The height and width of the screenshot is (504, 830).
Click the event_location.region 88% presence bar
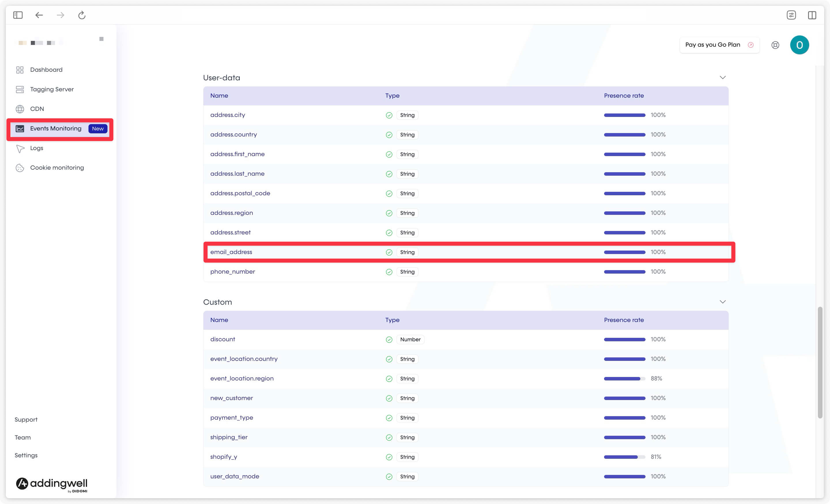point(625,379)
